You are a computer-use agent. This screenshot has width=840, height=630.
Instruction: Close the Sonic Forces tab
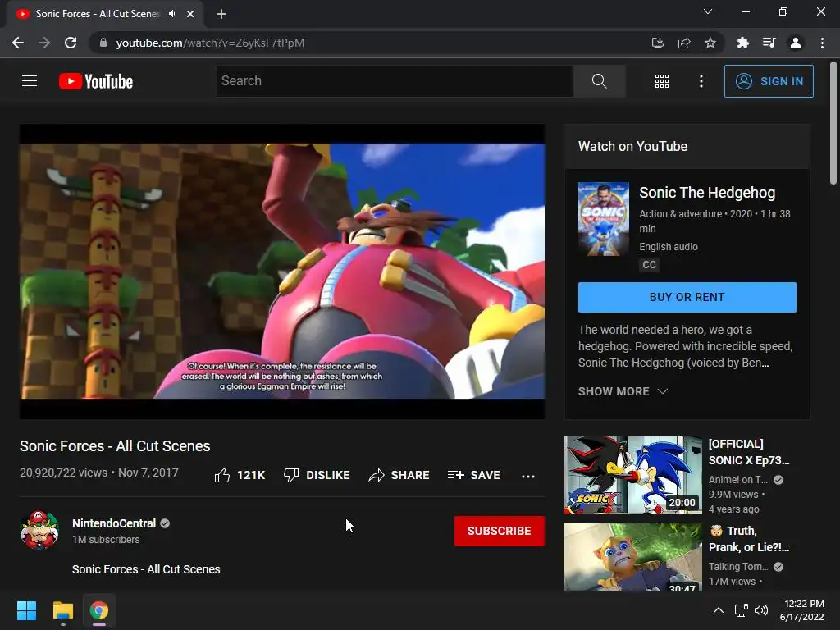coord(190,14)
